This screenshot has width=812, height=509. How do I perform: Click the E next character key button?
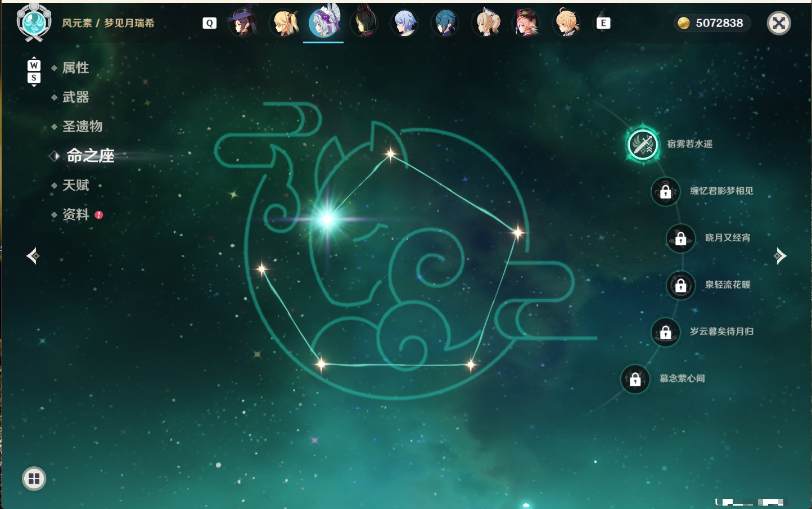tap(603, 23)
